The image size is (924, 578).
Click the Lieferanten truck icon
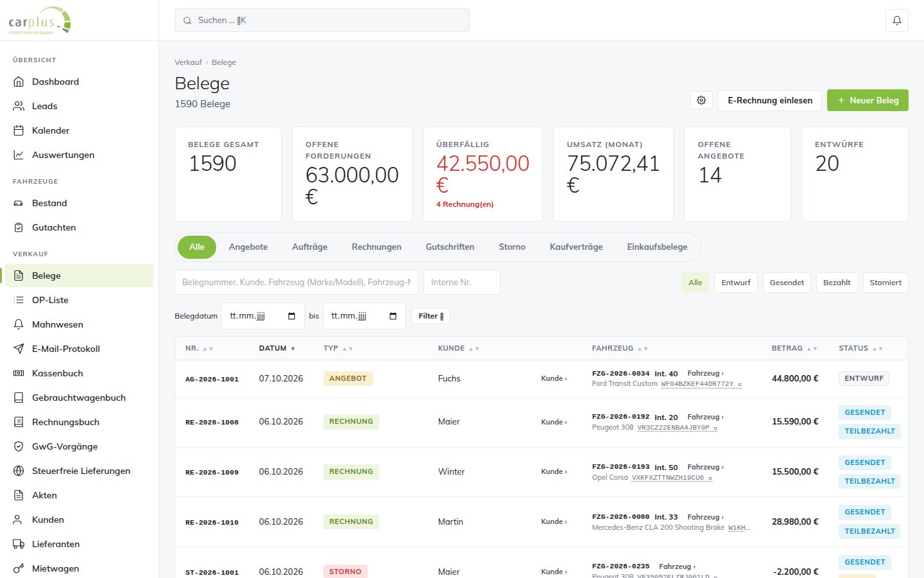coord(19,544)
